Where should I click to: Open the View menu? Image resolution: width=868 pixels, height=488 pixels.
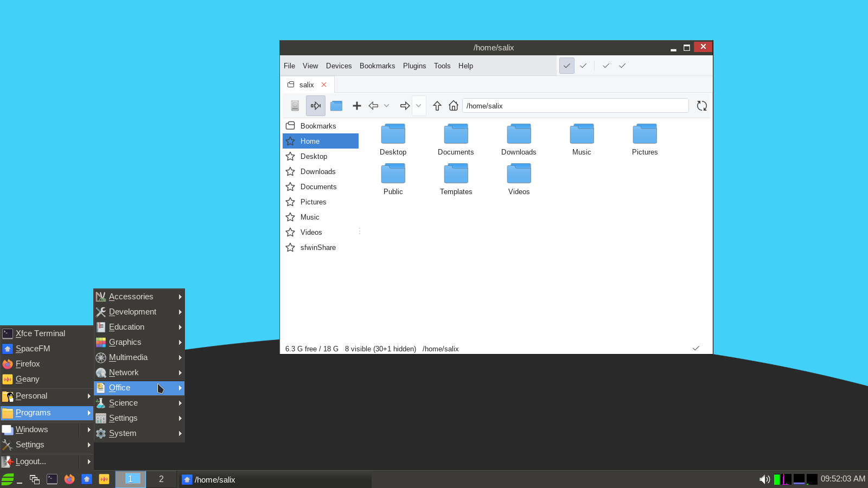click(x=310, y=66)
